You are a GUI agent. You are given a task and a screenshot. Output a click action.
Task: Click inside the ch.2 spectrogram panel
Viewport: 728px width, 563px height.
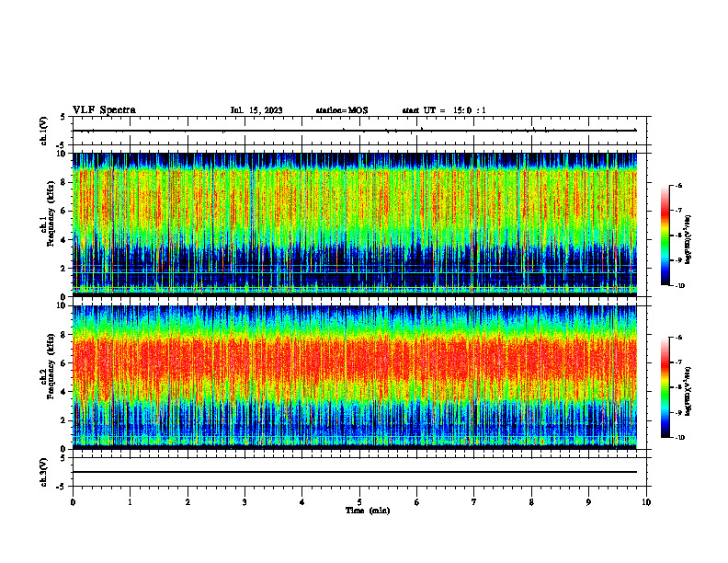click(355, 377)
